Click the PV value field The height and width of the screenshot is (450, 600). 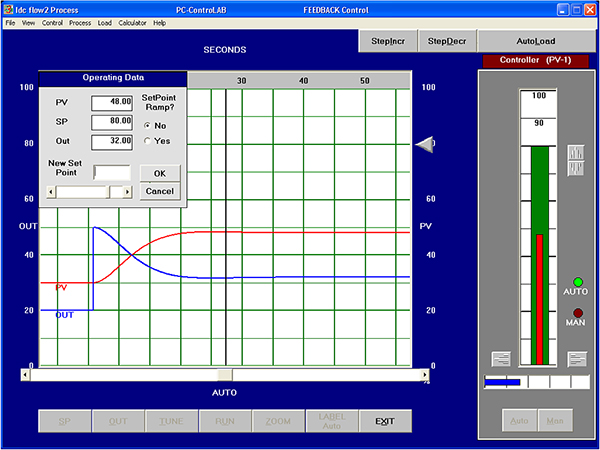point(112,103)
